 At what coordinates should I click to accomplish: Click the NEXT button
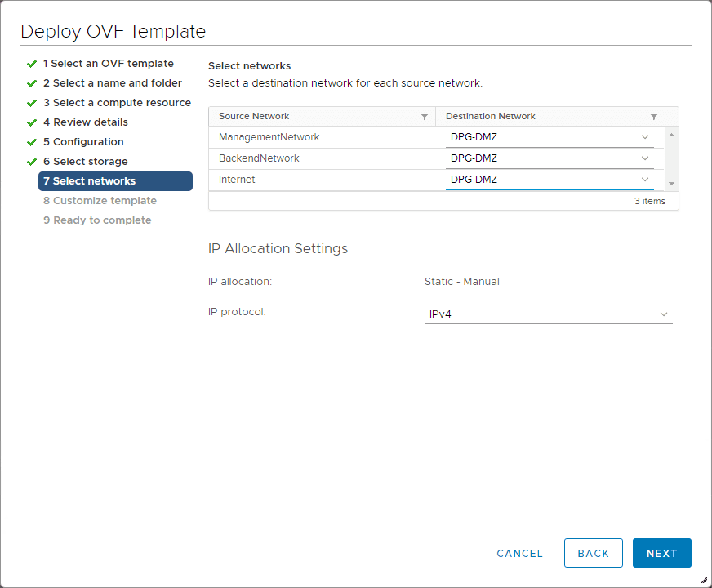coord(661,553)
